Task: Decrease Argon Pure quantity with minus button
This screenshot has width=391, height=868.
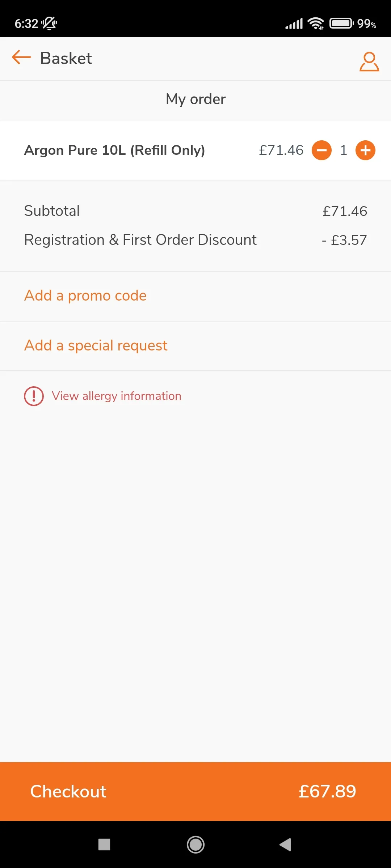Action: click(x=321, y=150)
